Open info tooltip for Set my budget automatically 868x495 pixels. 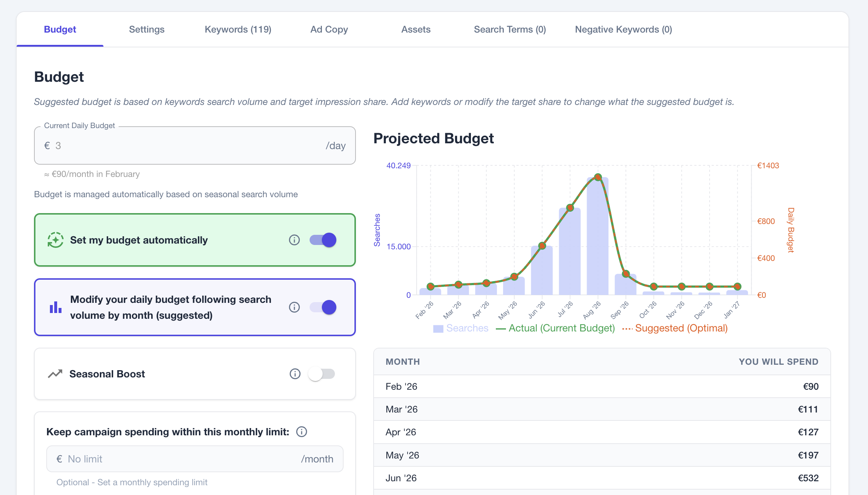(x=294, y=240)
